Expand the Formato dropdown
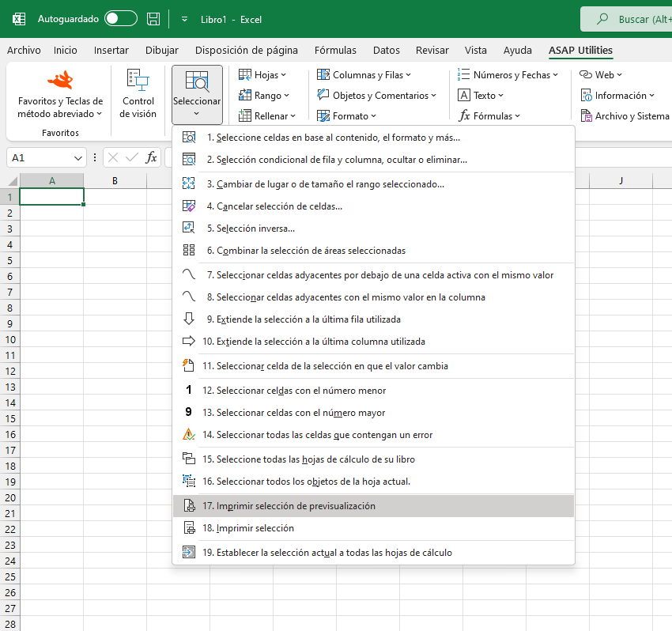 [346, 115]
